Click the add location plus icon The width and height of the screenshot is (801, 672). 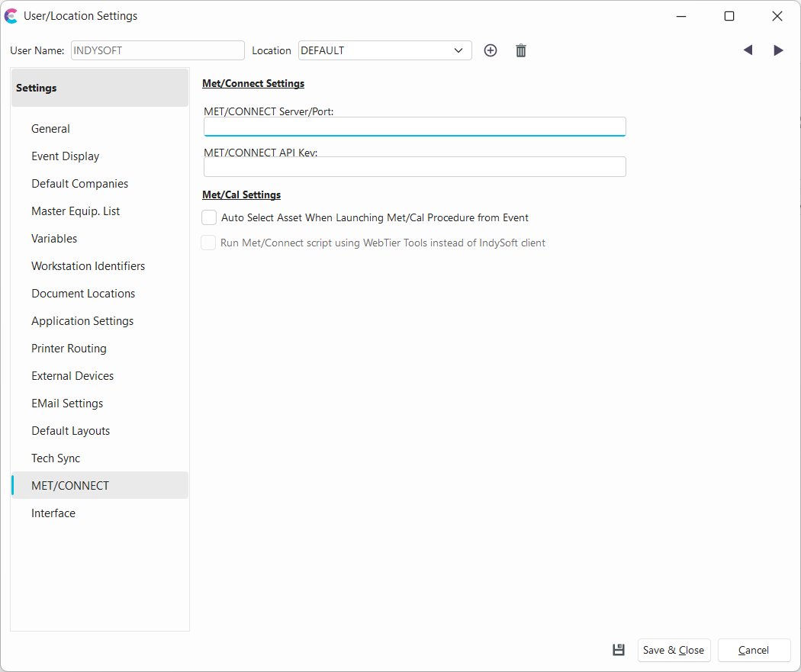pyautogui.click(x=491, y=50)
